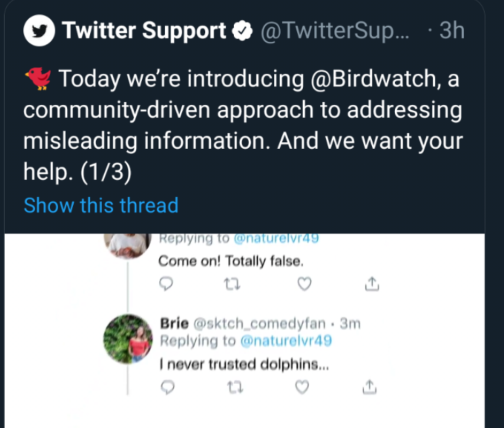
Task: Open the partially hidden avatar of the first reply
Action: coord(128,246)
